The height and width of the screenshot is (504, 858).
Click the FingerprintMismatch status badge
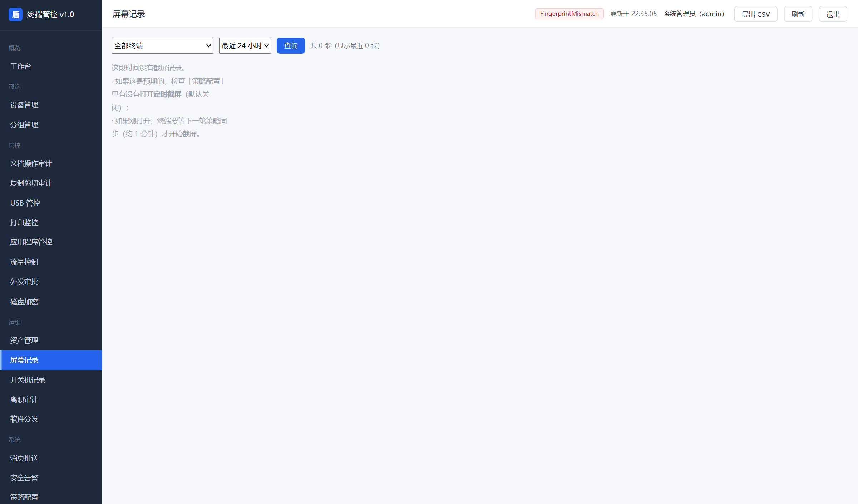click(x=569, y=14)
